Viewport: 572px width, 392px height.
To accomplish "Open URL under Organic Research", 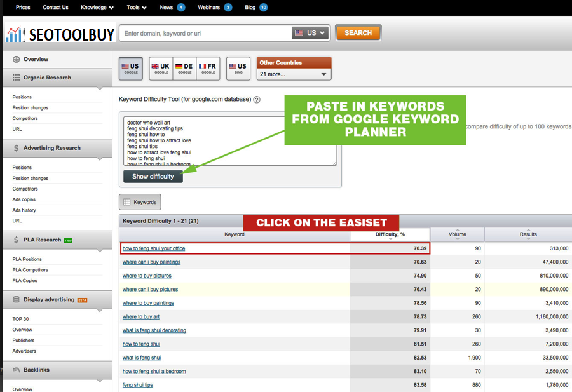I will click(17, 129).
